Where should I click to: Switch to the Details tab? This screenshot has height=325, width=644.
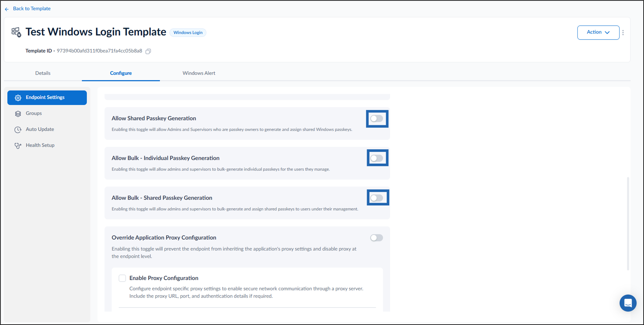(x=43, y=73)
